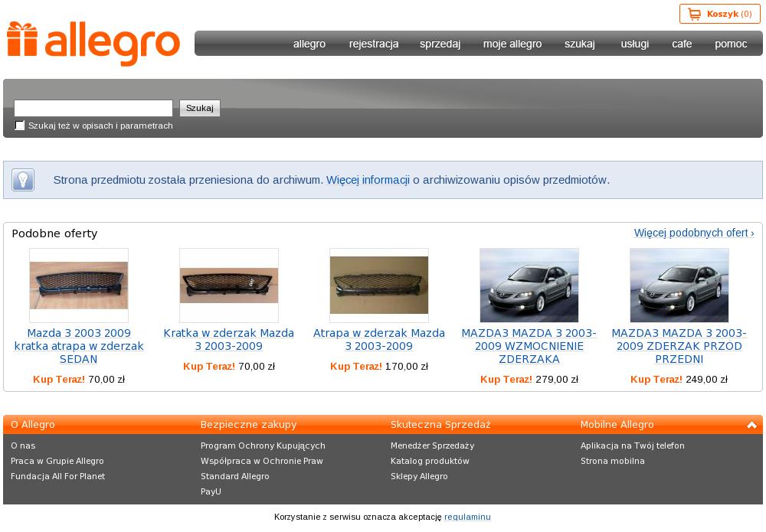Click the O Allegro footer heading

tap(33, 425)
